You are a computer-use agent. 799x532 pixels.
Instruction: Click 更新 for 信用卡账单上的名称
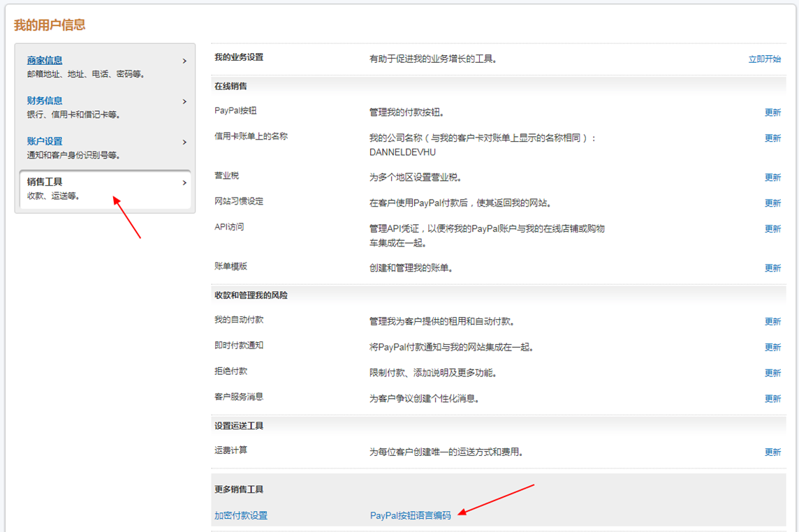[x=772, y=138]
